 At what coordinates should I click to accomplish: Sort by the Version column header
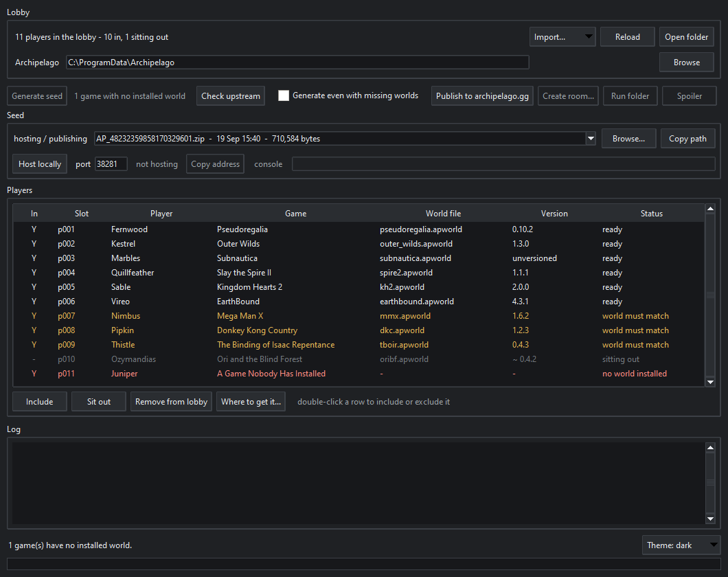554,214
